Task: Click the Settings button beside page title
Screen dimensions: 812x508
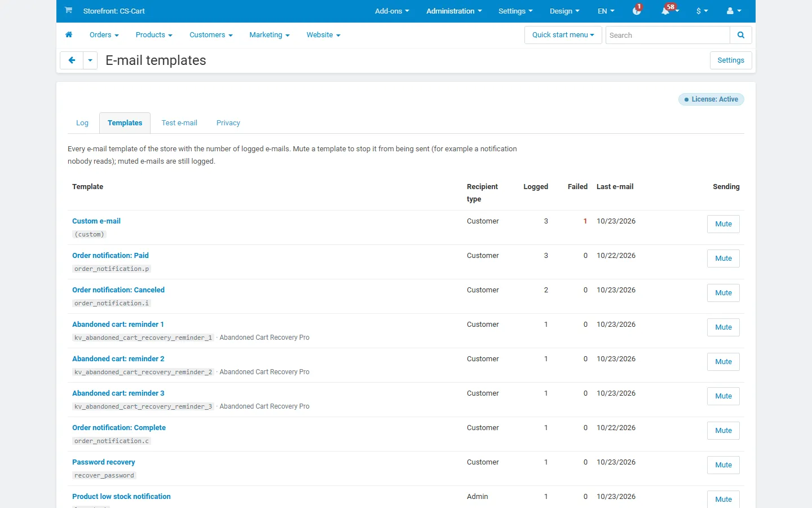Action: click(x=731, y=60)
